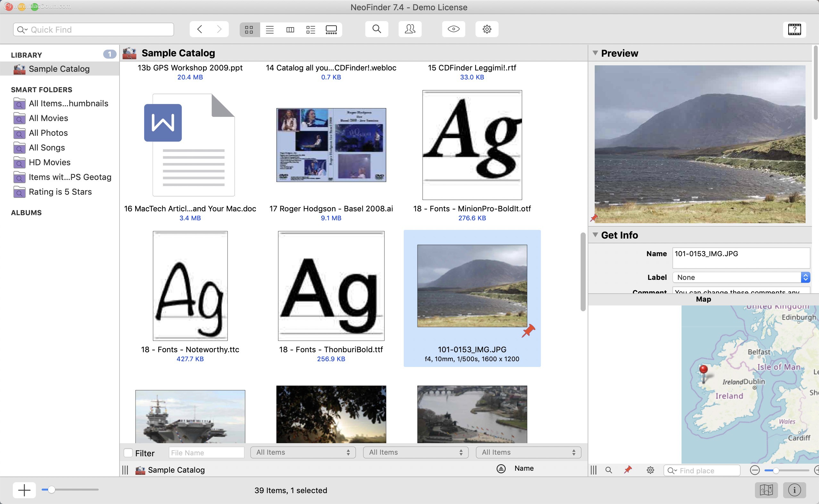Adjust the thumbnail size slider
Viewport: 819px width, 504px height.
coord(51,490)
